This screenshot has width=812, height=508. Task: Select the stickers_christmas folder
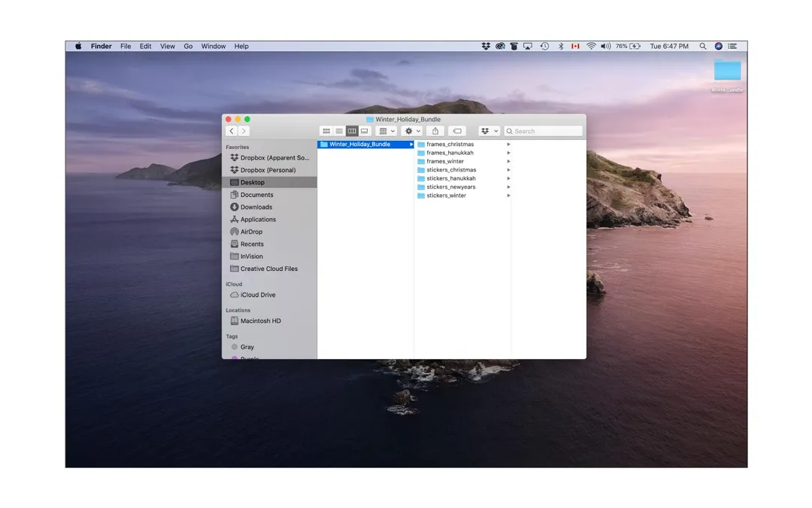451,170
